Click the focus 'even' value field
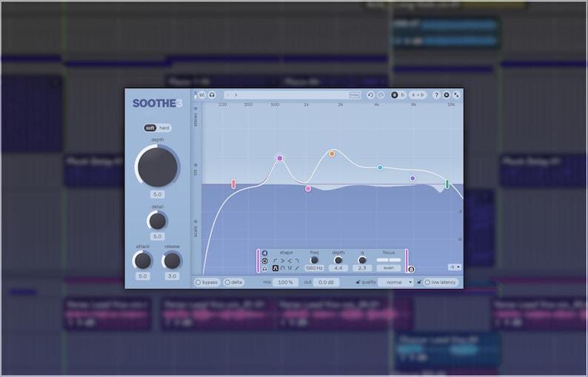The image size is (588, 377). click(x=389, y=268)
